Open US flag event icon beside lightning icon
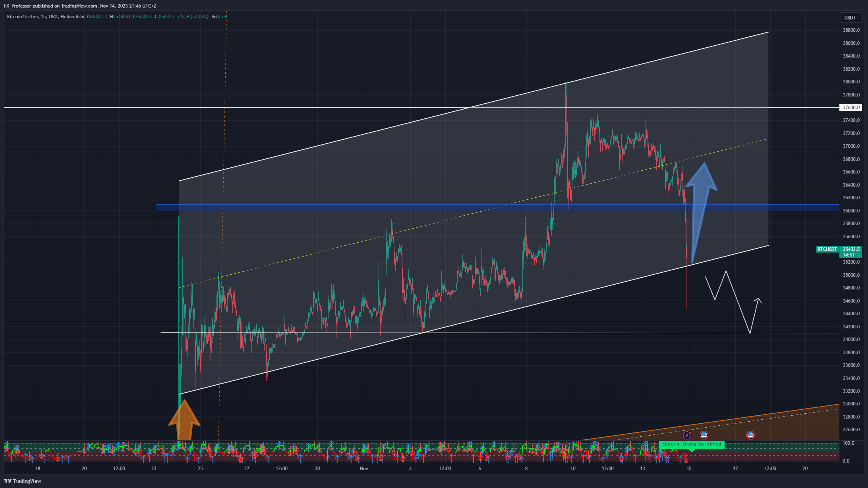This screenshot has height=488, width=868. (x=704, y=435)
